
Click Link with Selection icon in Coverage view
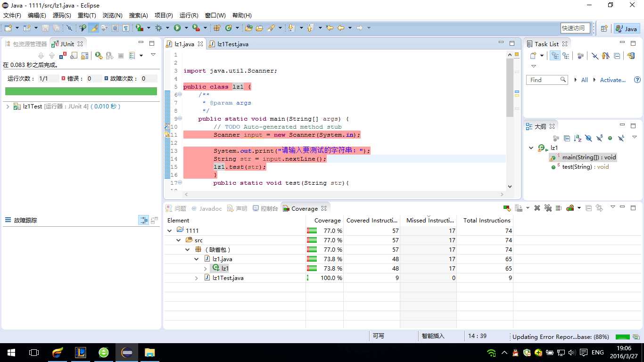(x=599, y=208)
